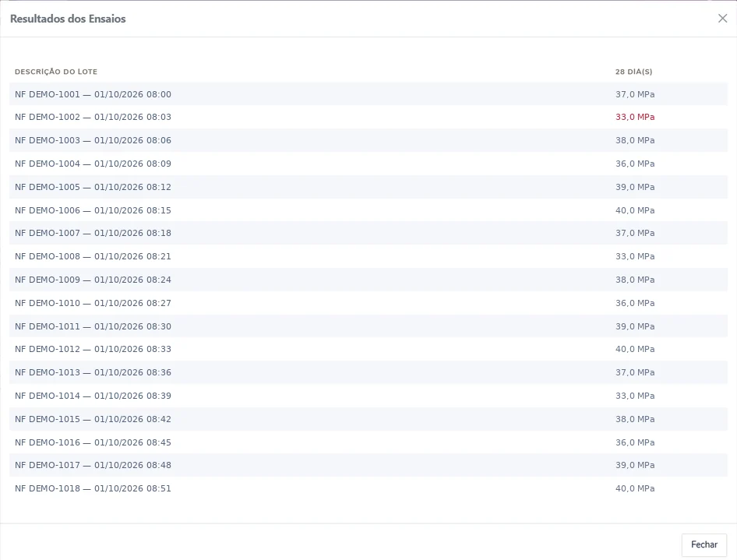Click the 36,0 MPa result for DEMO-1016

[x=635, y=442]
